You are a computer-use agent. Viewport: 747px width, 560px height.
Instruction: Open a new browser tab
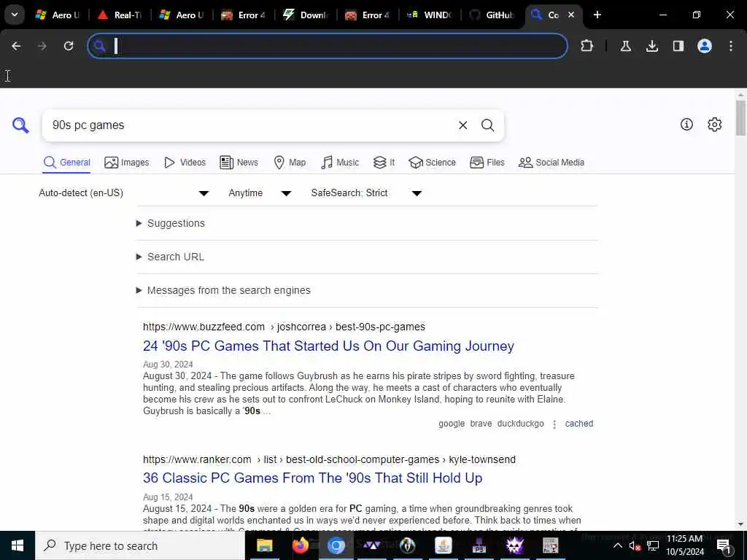click(x=597, y=15)
